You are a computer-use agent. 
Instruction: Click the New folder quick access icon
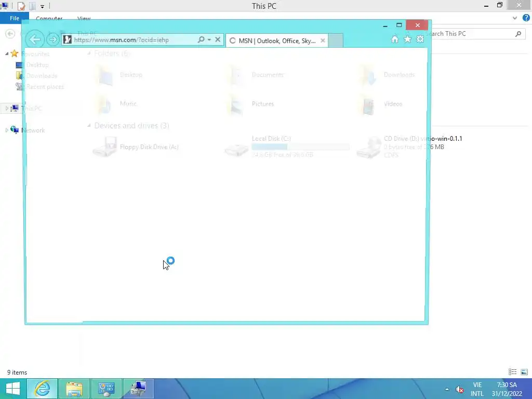pyautogui.click(x=32, y=6)
